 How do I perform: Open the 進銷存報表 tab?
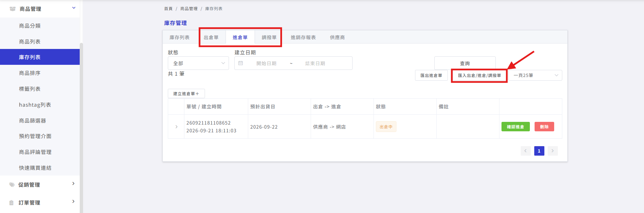(303, 37)
